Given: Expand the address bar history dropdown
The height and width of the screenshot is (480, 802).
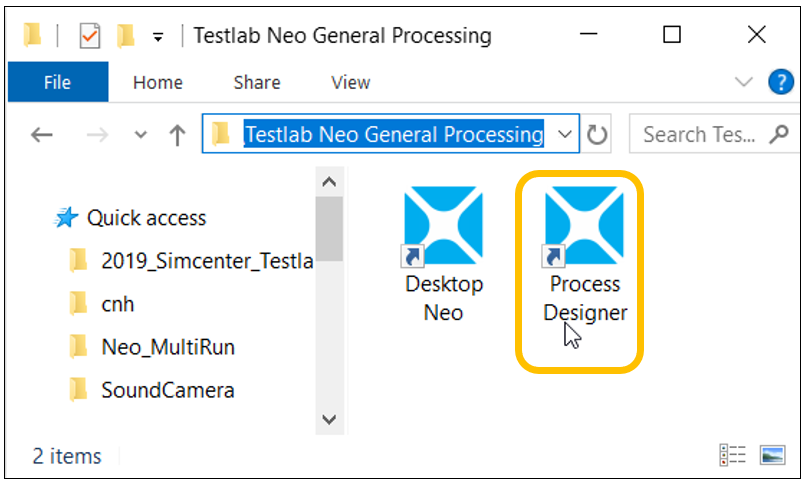Looking at the screenshot, I should click(x=565, y=134).
